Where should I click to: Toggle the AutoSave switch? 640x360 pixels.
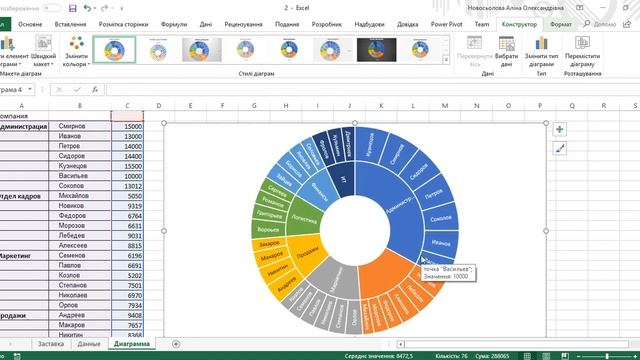[x=52, y=8]
